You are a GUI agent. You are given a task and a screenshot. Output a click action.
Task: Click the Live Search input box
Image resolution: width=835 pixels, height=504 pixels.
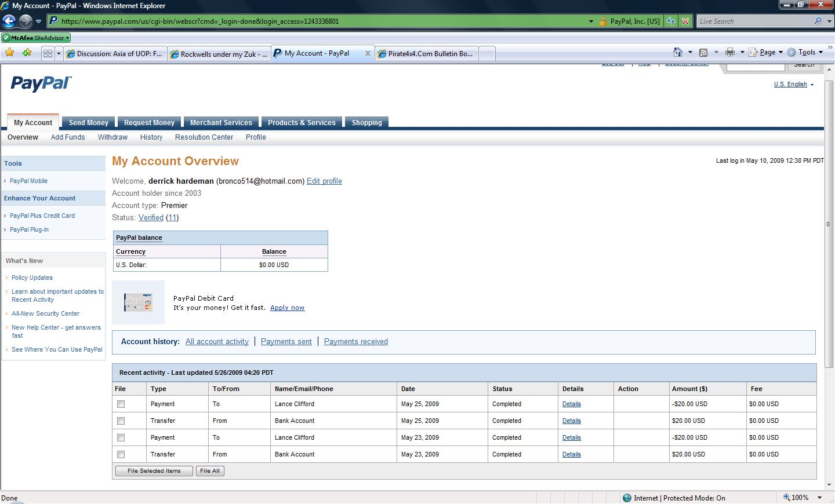(754, 21)
